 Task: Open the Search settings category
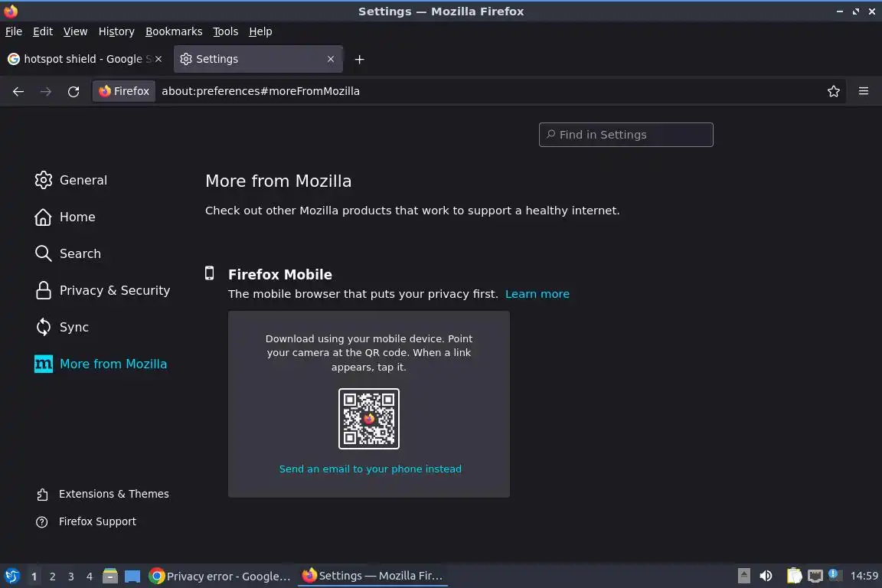pyautogui.click(x=67, y=253)
